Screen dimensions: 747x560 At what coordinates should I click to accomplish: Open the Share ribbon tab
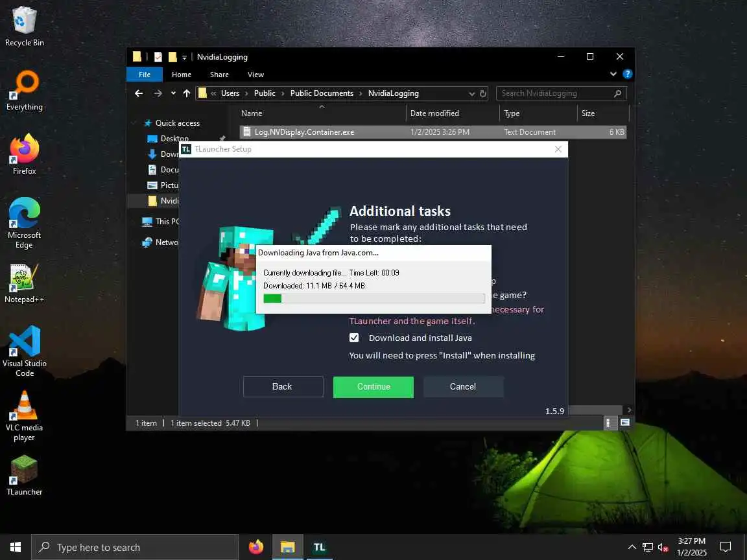219,75
